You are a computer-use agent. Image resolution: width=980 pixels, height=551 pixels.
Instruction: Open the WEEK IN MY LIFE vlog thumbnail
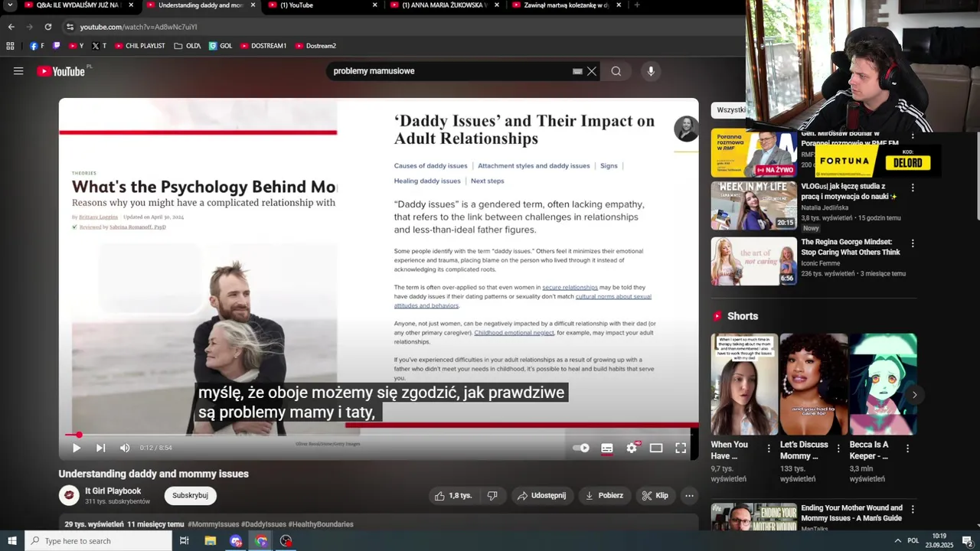[754, 205]
